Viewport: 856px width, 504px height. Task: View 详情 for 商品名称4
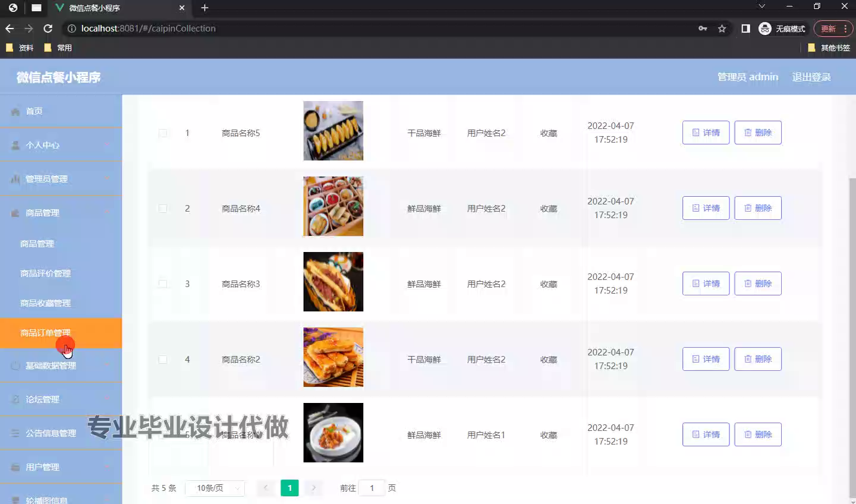point(706,208)
